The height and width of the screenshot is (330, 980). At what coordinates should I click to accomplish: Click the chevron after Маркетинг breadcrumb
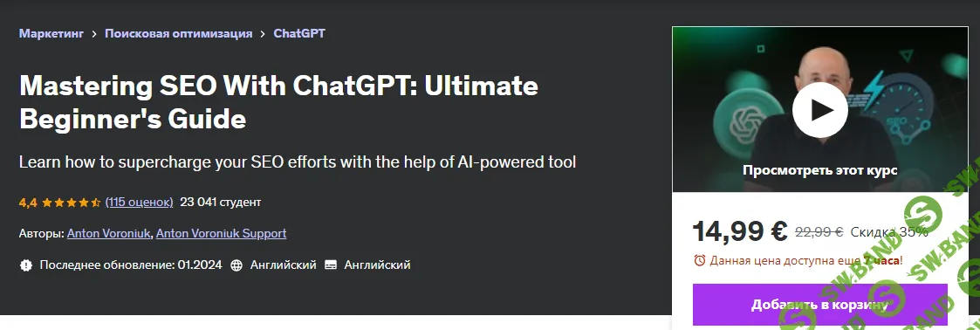[93, 34]
